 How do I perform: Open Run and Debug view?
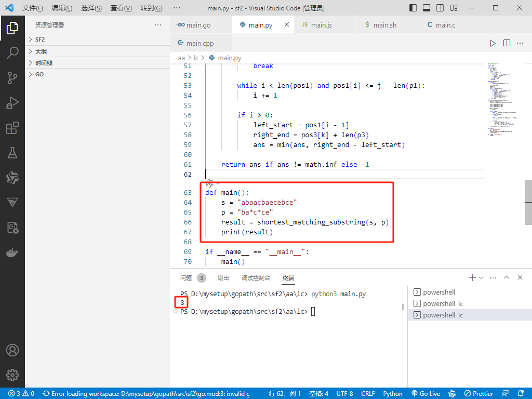click(x=12, y=103)
